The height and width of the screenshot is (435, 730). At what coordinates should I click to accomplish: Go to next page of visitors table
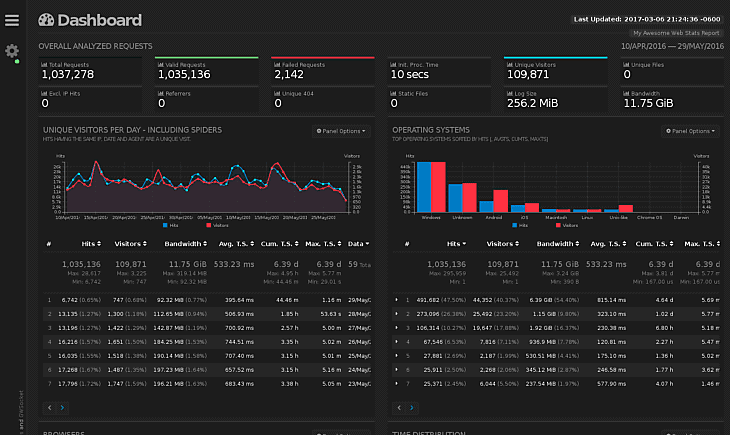point(62,408)
